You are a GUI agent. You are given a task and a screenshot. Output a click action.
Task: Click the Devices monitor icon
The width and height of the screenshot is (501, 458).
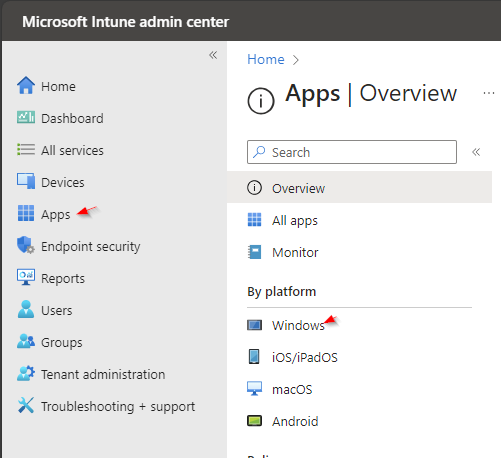pyautogui.click(x=26, y=181)
